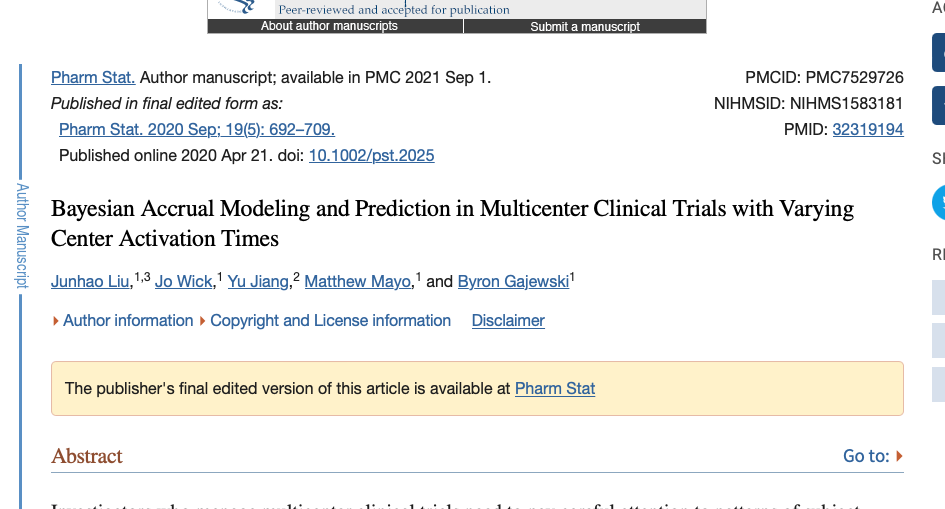
Task: Click author Byron Gajewski
Action: coord(513,282)
